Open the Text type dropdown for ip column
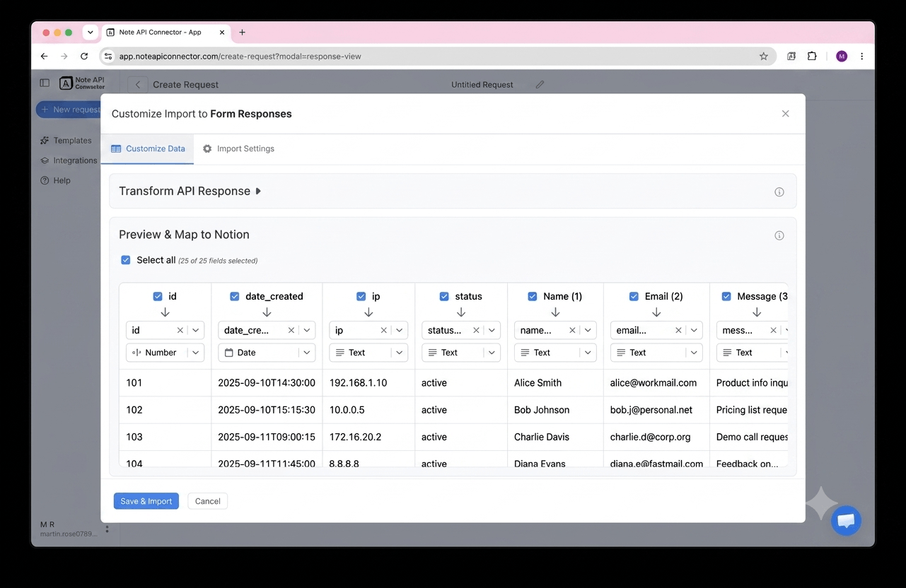 [x=368, y=353]
